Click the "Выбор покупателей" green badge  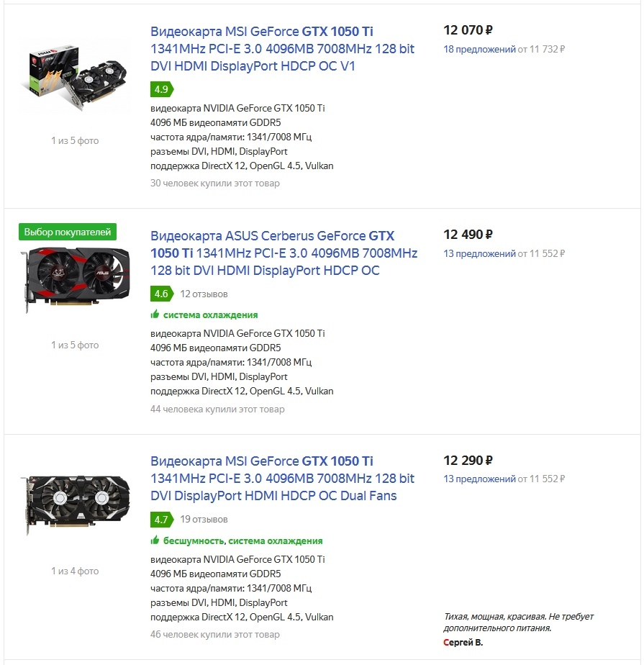[x=68, y=232]
